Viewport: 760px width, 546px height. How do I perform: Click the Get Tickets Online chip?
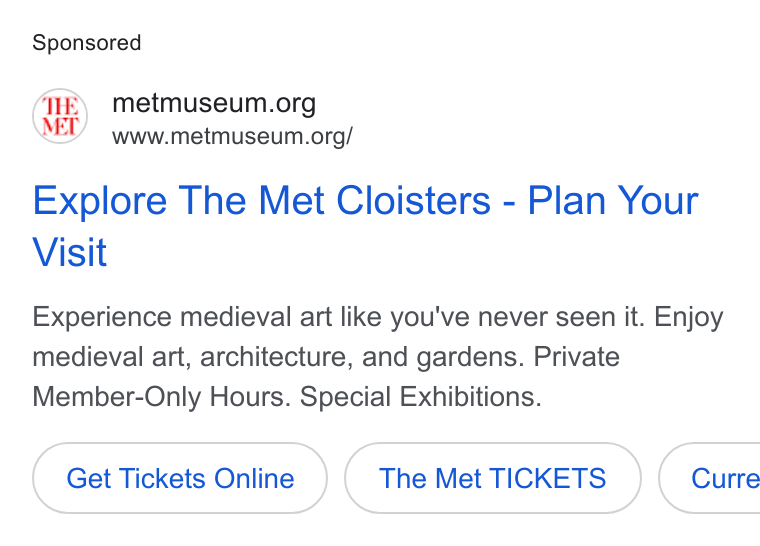[x=180, y=478]
